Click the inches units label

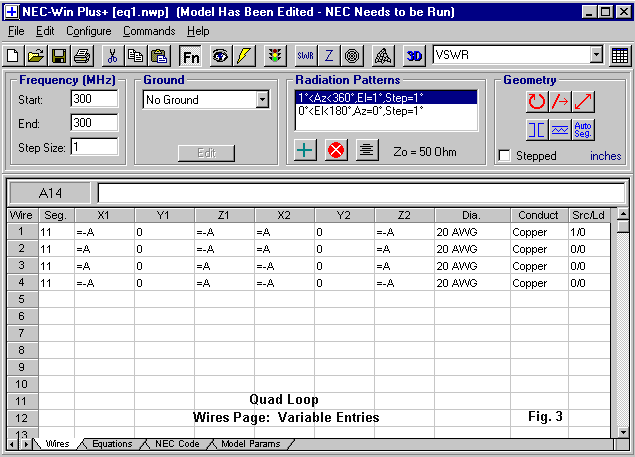coord(605,156)
